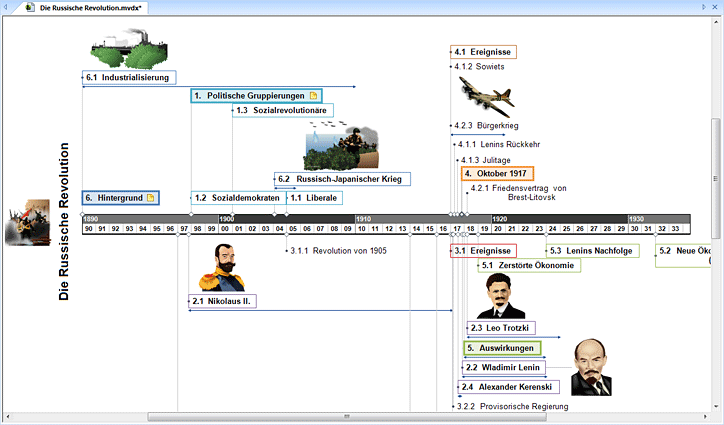This screenshot has height=425, width=724.
Task: Select the 1.2 Sozialdemokraten branch
Action: (x=238, y=198)
